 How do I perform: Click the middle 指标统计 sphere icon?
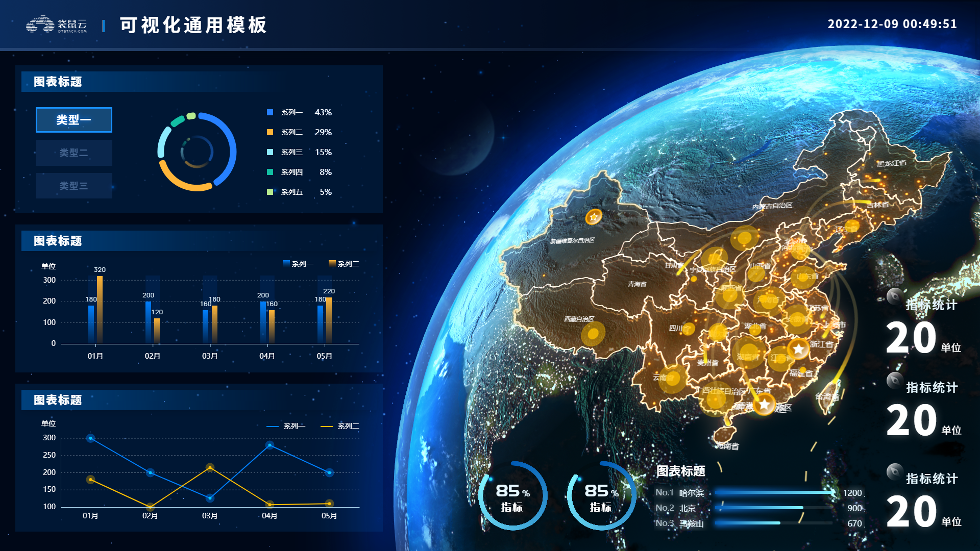click(x=895, y=380)
